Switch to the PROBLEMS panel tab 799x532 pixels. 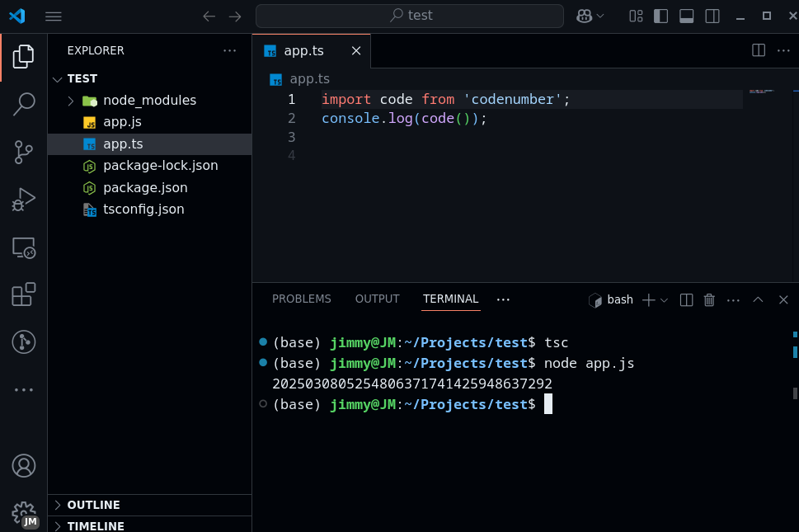(x=301, y=299)
